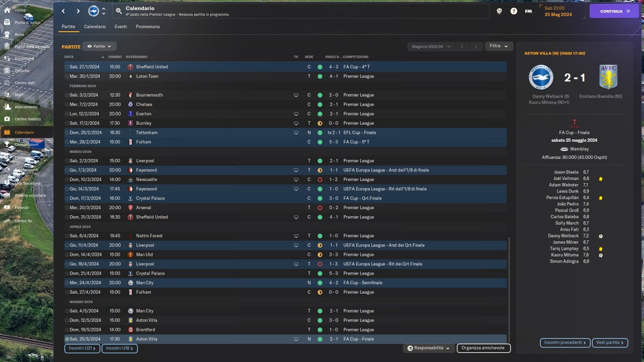This screenshot has height=362, width=644.
Task: Toggle the circle for Sab, 6/4/2024 row
Action: [67, 236]
